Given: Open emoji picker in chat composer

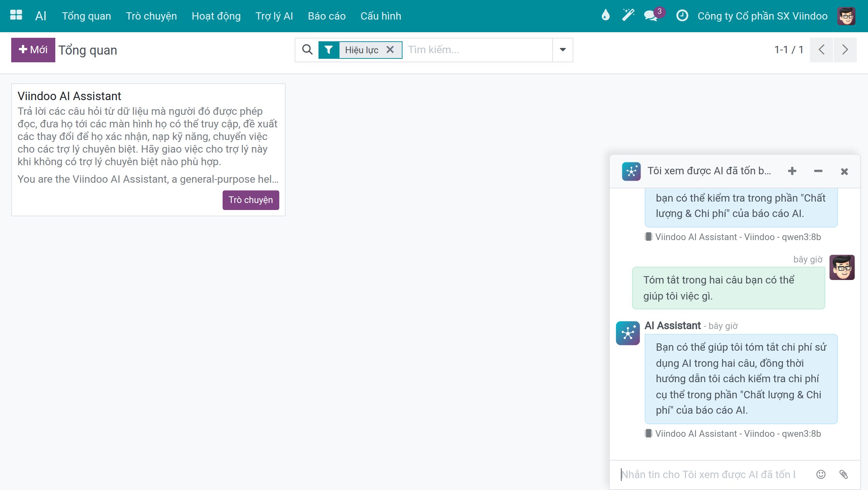Looking at the screenshot, I should coord(821,474).
